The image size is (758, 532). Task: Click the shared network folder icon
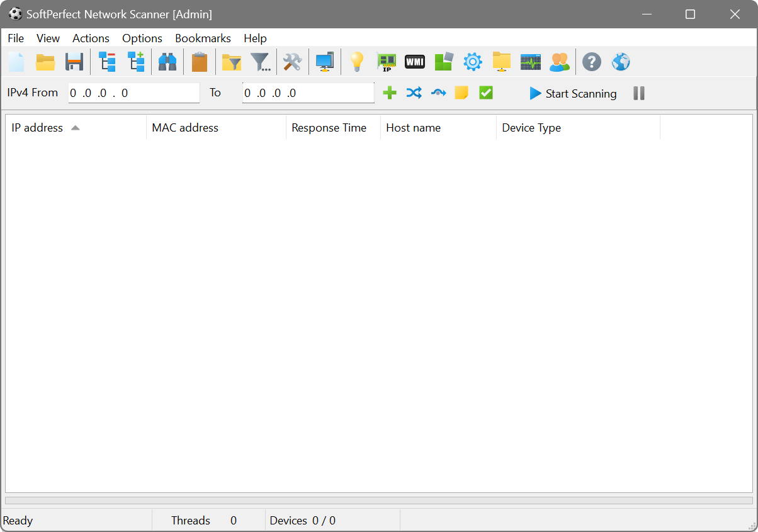pyautogui.click(x=502, y=62)
